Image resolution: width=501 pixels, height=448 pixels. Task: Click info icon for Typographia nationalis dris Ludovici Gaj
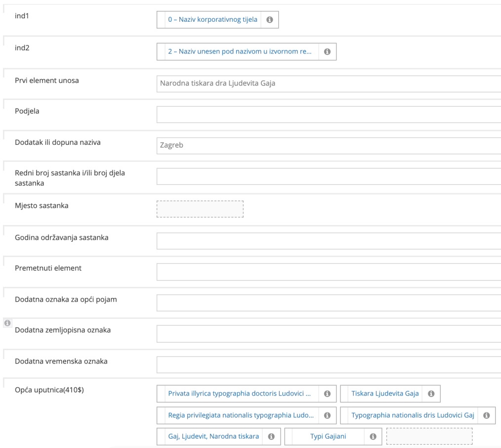pyautogui.click(x=486, y=415)
